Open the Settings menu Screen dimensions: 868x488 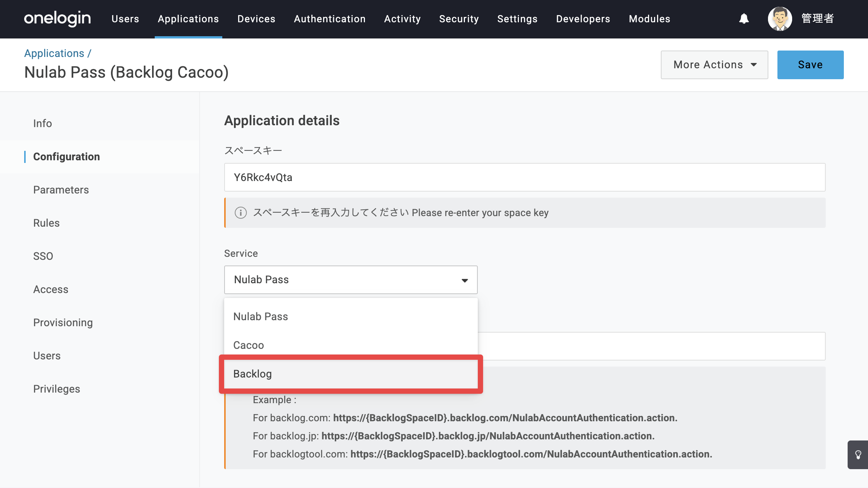click(x=517, y=19)
